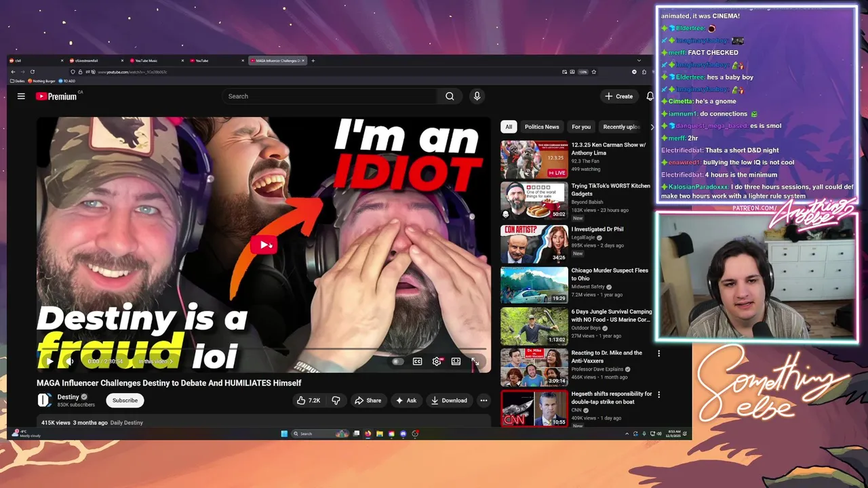Open options for the Dr. Mike reaction video
868x488 pixels.
pos(658,353)
